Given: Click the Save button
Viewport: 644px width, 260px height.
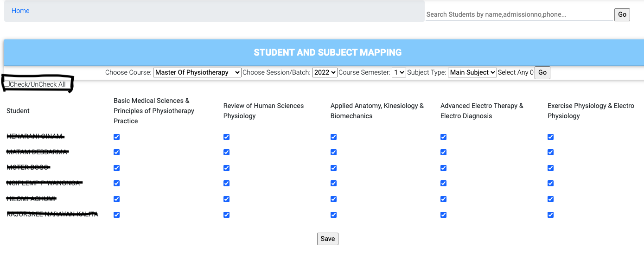Looking at the screenshot, I should click(x=327, y=239).
